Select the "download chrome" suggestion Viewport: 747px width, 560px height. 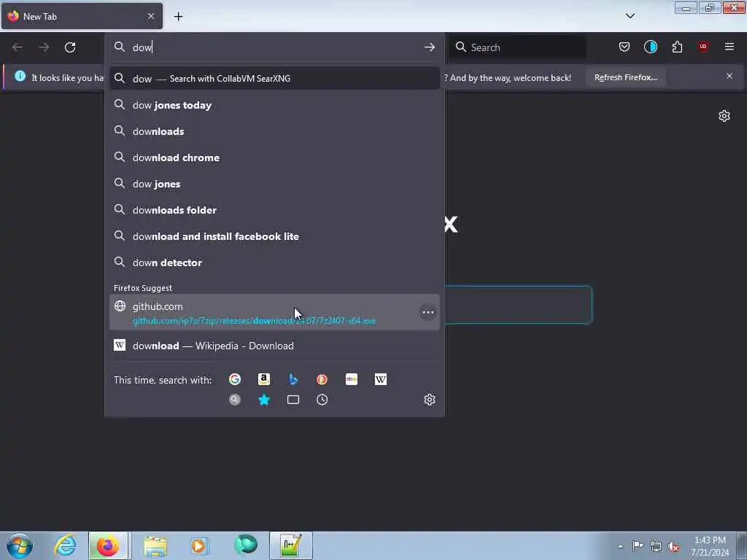coord(274,157)
